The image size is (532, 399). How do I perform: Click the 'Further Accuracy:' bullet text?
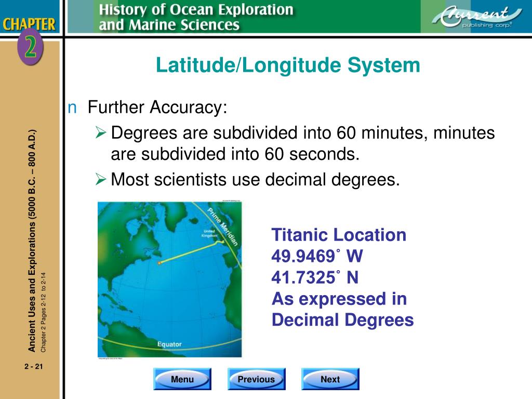(157, 107)
